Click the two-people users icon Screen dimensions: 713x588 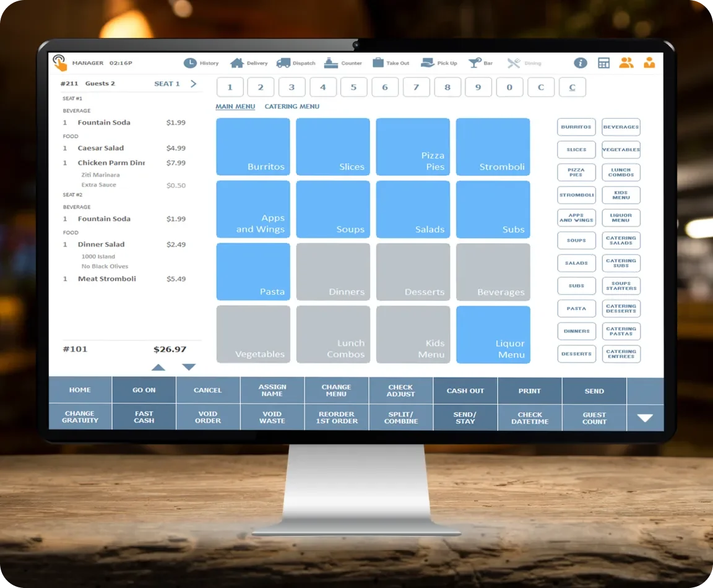pos(626,63)
